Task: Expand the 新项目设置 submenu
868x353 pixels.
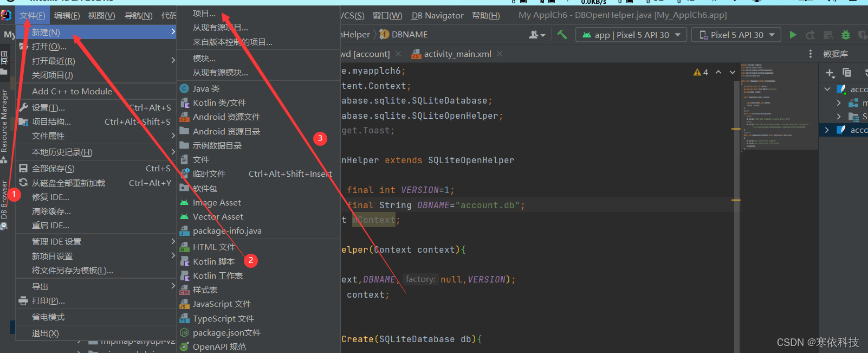Action: click(96, 256)
